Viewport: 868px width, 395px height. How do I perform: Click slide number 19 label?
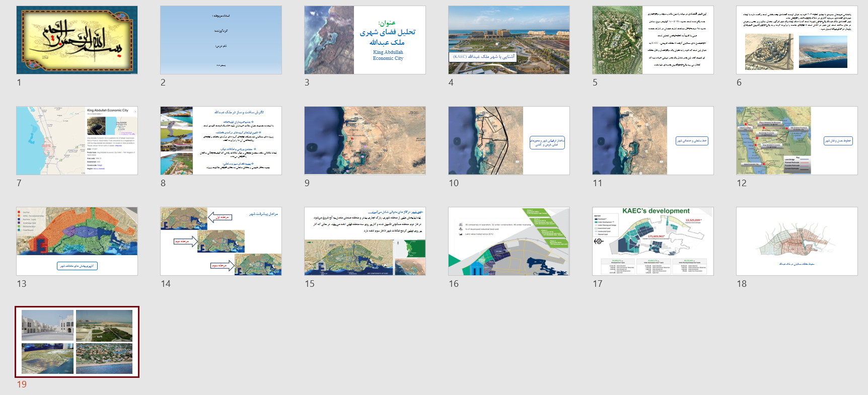tap(22, 384)
